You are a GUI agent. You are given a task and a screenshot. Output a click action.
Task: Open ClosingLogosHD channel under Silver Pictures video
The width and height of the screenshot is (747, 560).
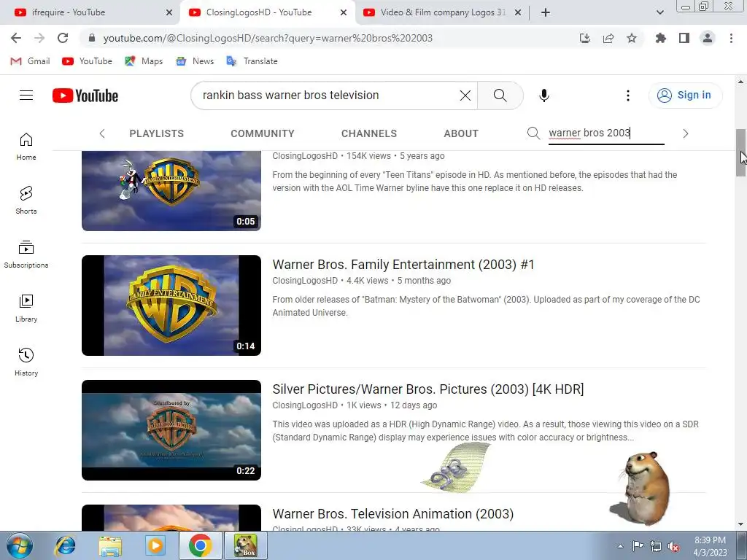[305, 405]
